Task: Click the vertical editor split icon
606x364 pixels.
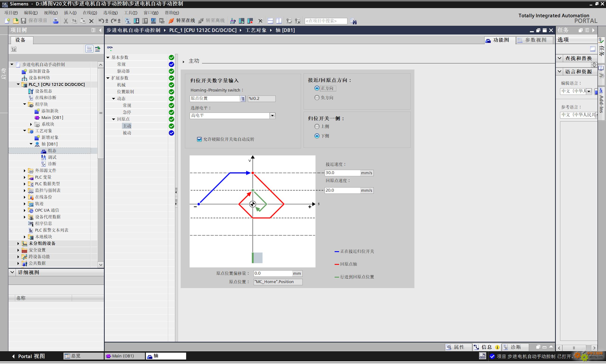Action: (x=279, y=21)
